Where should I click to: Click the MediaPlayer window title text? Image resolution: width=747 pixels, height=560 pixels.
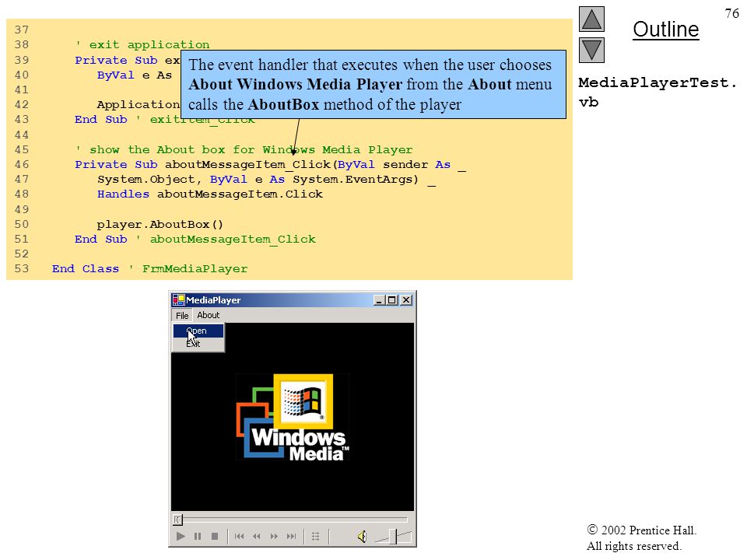click(x=213, y=300)
